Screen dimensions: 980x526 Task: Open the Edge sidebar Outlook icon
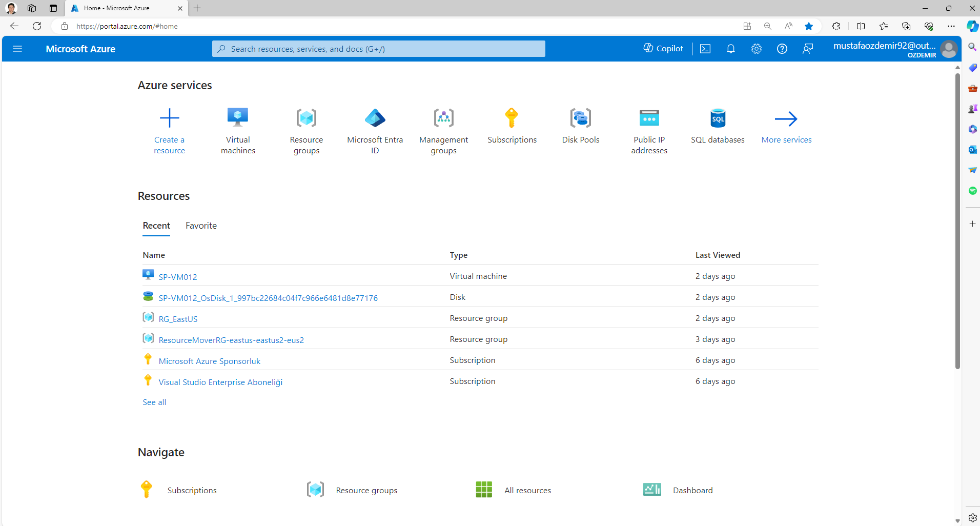pos(972,150)
